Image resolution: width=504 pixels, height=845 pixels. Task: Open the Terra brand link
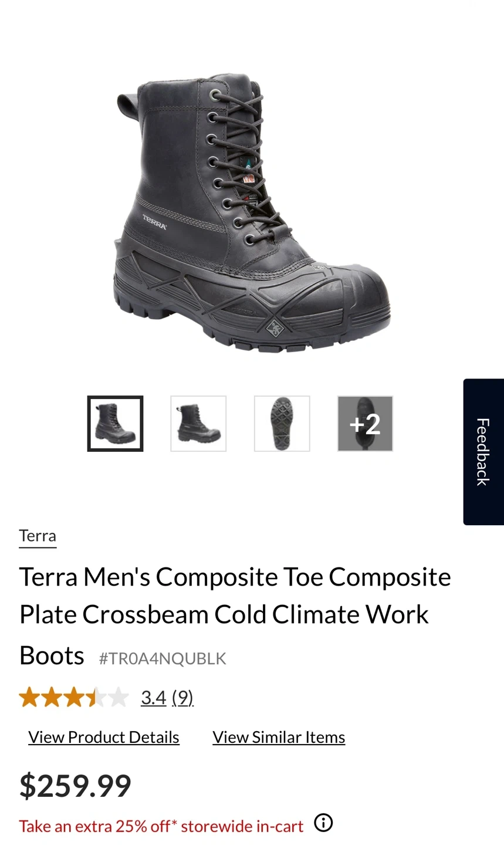[x=38, y=536]
